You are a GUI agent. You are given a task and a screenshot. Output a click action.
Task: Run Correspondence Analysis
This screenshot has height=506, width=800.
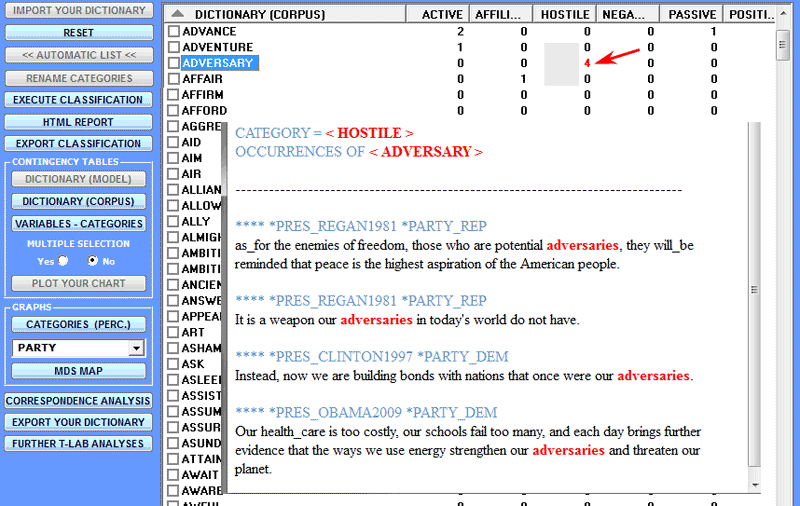(79, 401)
